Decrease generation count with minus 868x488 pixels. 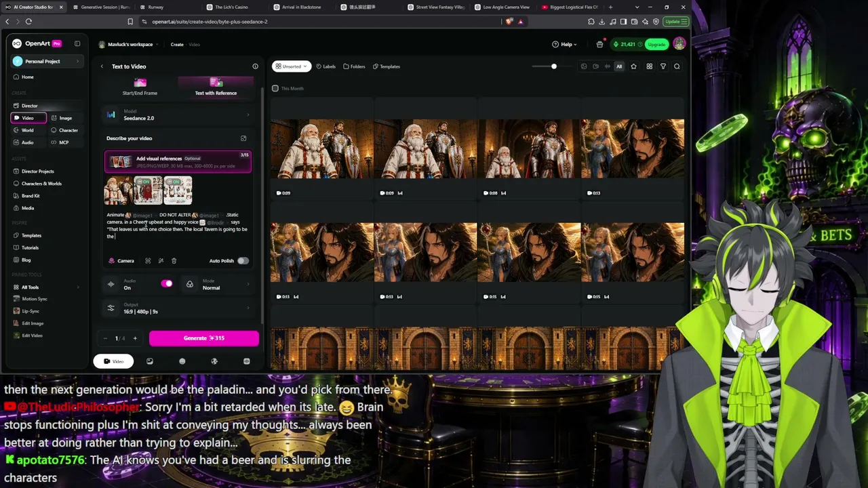pyautogui.click(x=105, y=338)
